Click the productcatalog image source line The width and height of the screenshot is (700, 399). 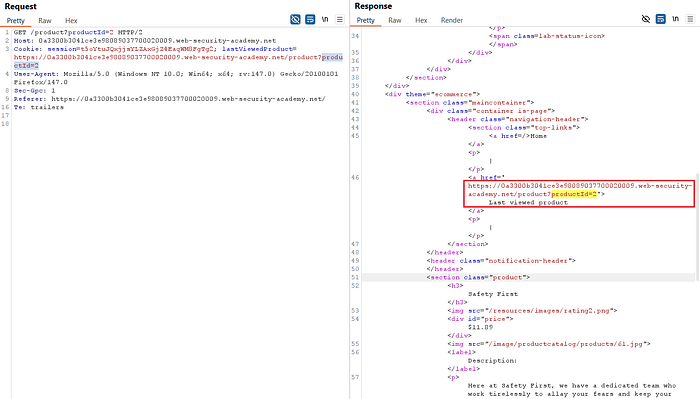point(549,344)
